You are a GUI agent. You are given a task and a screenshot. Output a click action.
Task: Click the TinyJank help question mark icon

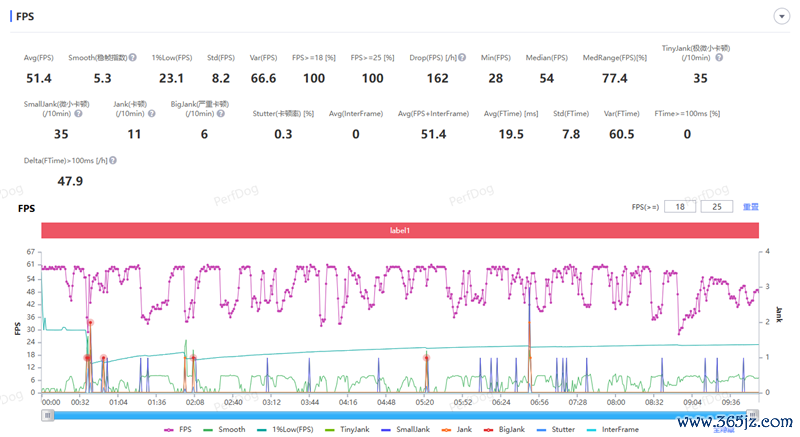click(719, 58)
